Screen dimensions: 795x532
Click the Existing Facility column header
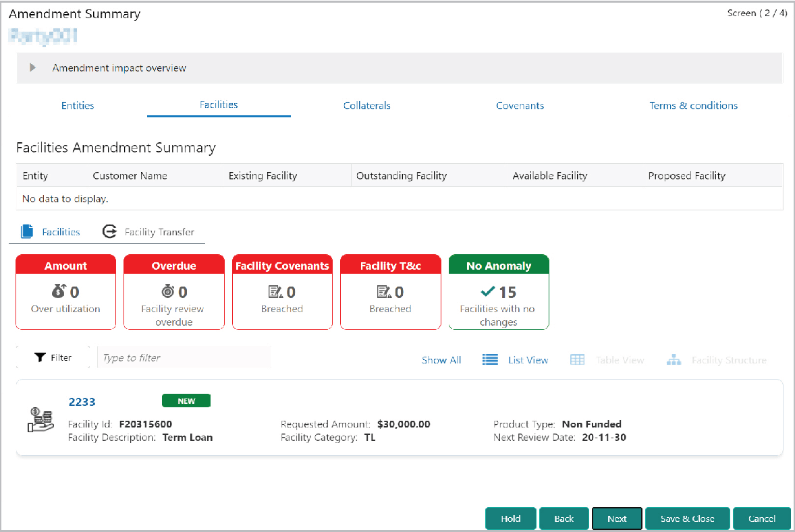tap(263, 176)
